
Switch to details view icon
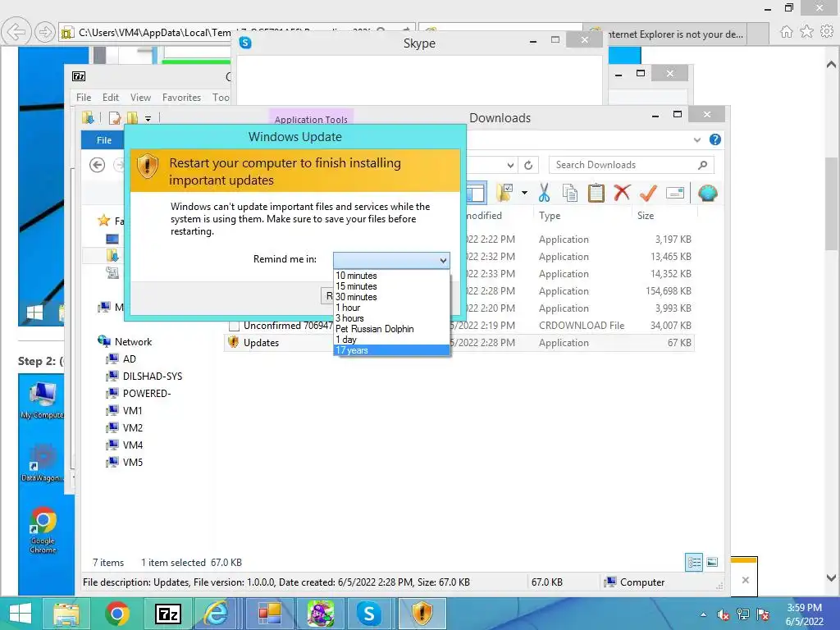point(694,562)
